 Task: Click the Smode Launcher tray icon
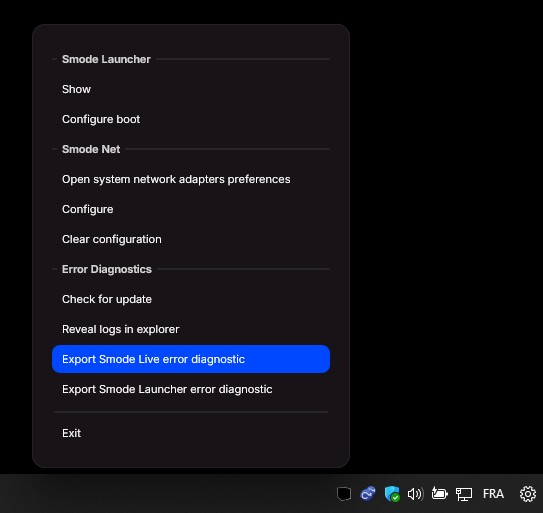pyautogui.click(x=344, y=494)
